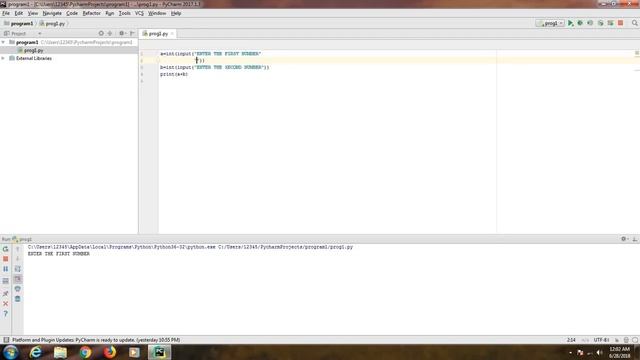
Task: Collapse all icon in Project panel
Action: tap(110, 33)
